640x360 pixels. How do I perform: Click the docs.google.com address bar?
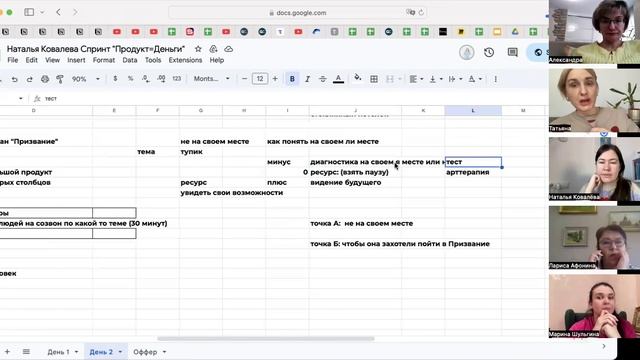(x=298, y=13)
